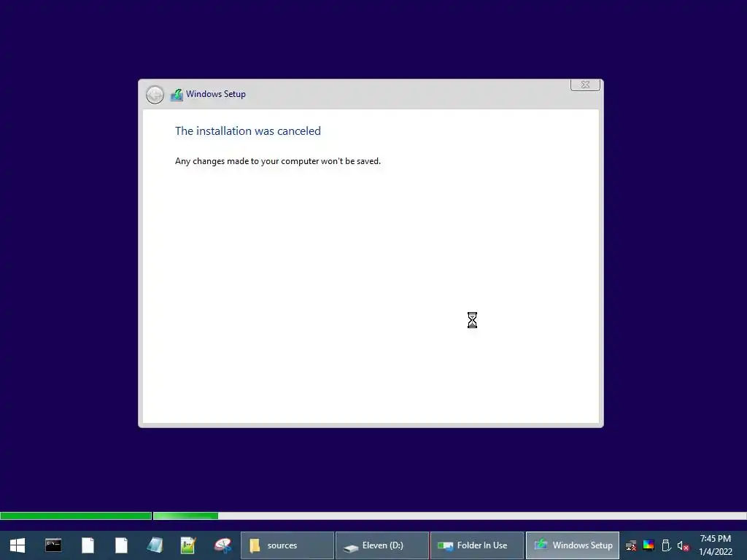Open the USB safely remove tray icon
This screenshot has height=560, width=747.
[x=666, y=545]
